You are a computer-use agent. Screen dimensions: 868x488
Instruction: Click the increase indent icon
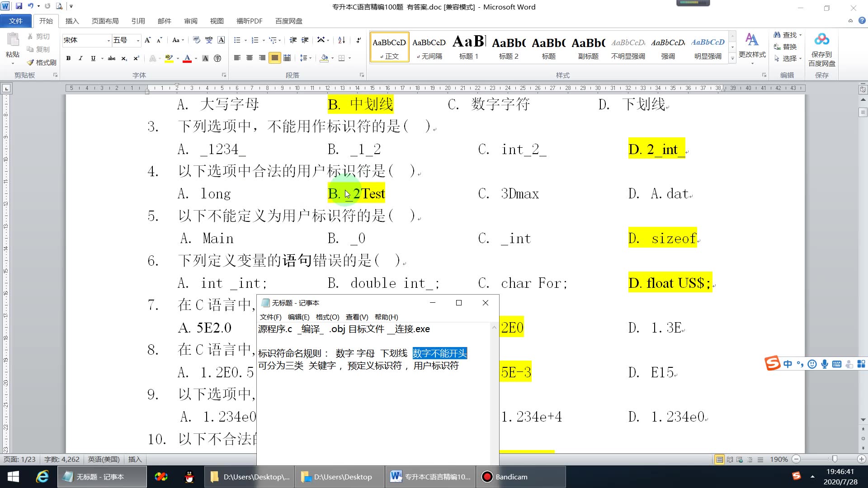click(x=305, y=40)
